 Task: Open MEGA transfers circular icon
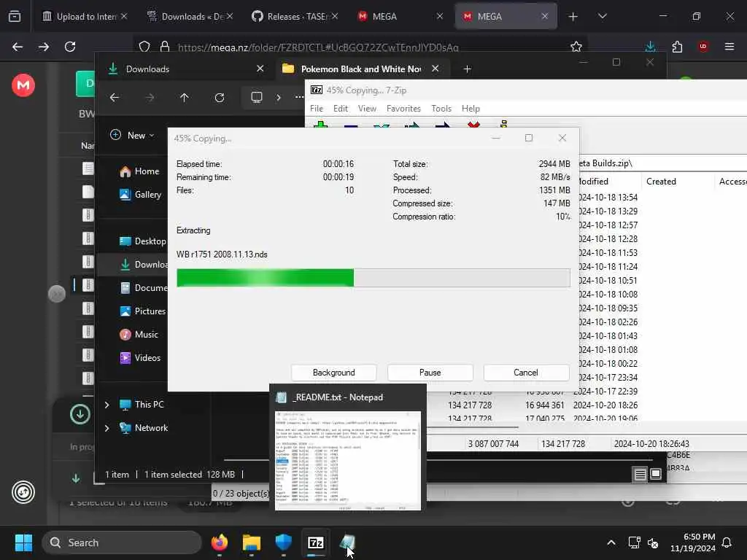point(23,492)
